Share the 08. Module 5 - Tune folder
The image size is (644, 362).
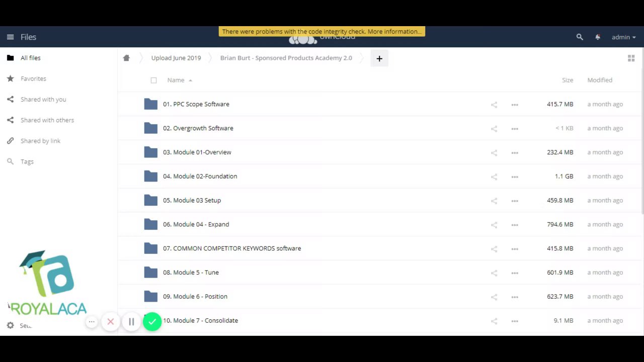point(494,273)
